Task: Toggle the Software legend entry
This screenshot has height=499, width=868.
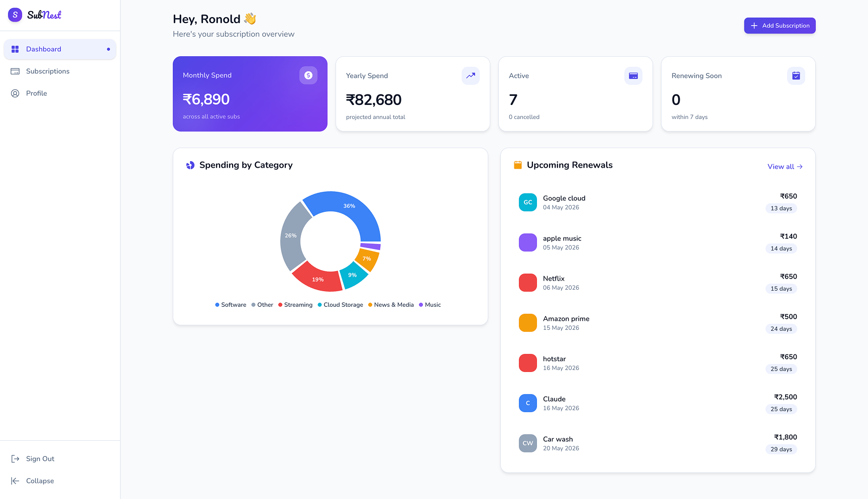Action: point(231,305)
